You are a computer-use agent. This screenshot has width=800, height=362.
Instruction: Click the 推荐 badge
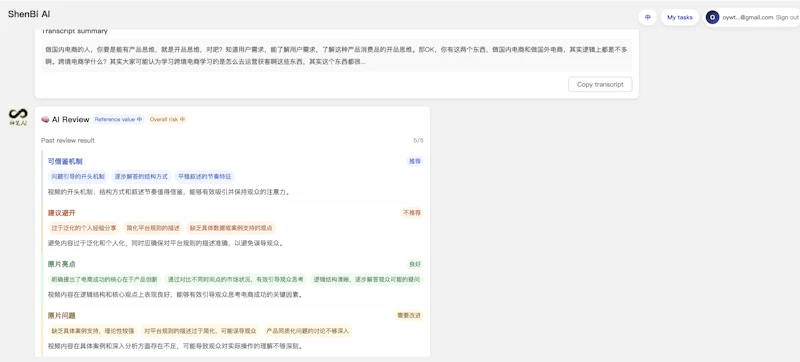tap(415, 161)
